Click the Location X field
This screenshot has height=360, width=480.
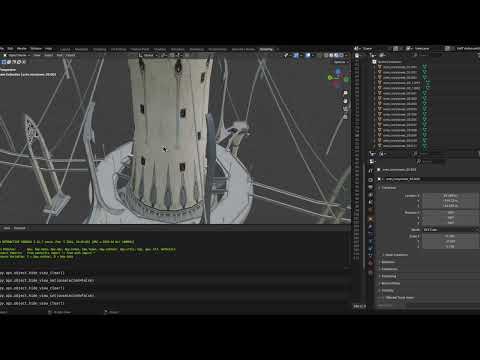coord(450,196)
